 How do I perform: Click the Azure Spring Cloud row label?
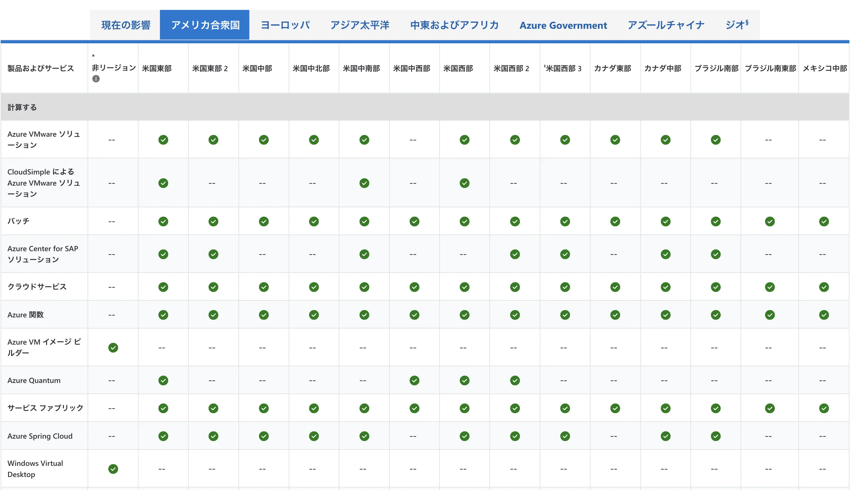click(x=40, y=436)
